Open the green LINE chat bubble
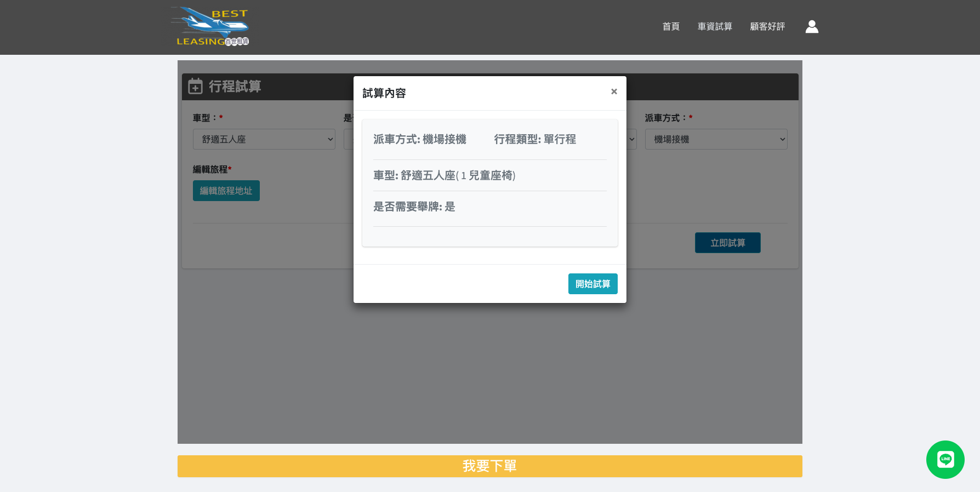980x492 pixels. (945, 459)
